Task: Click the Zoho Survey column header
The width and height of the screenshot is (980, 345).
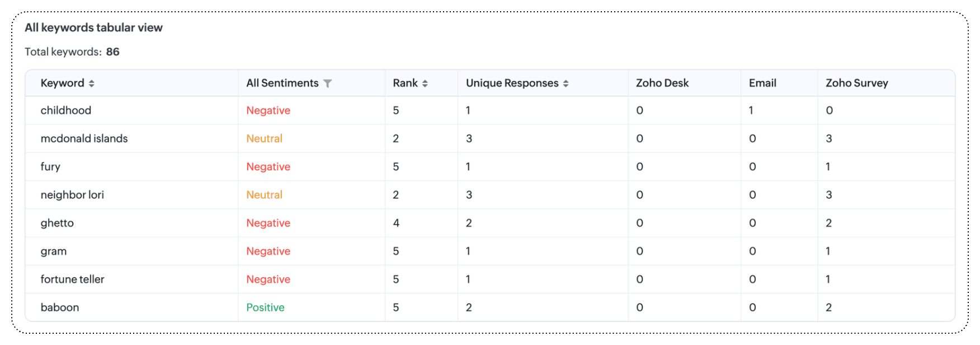Action: pyautogui.click(x=856, y=83)
